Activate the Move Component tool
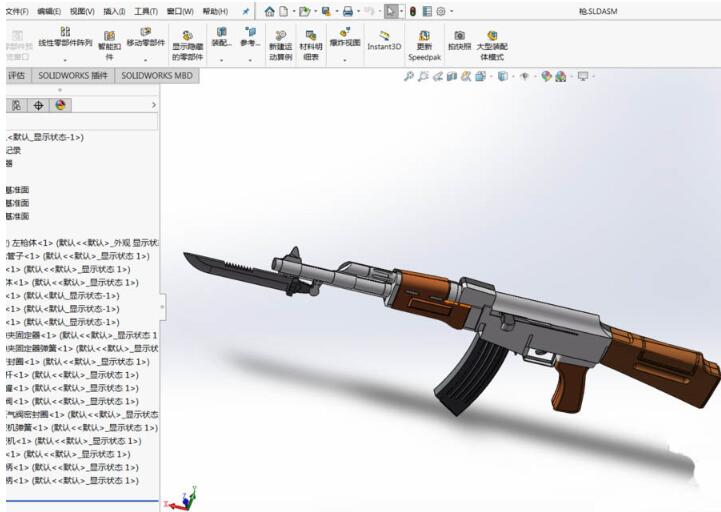The image size is (721, 512). point(146,37)
